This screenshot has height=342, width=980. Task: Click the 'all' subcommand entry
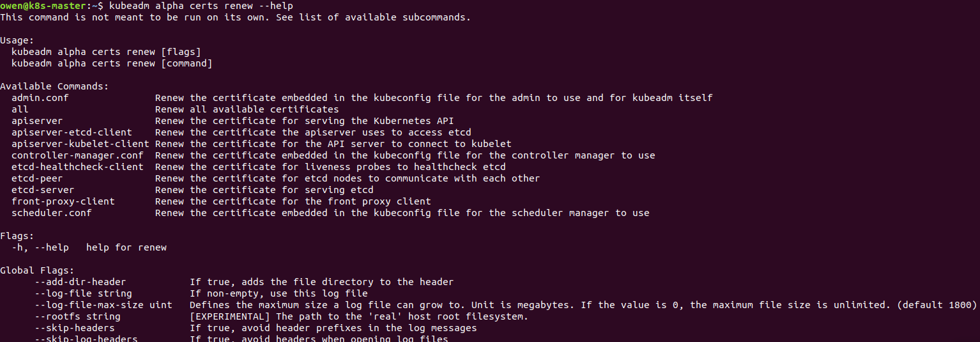coord(20,109)
